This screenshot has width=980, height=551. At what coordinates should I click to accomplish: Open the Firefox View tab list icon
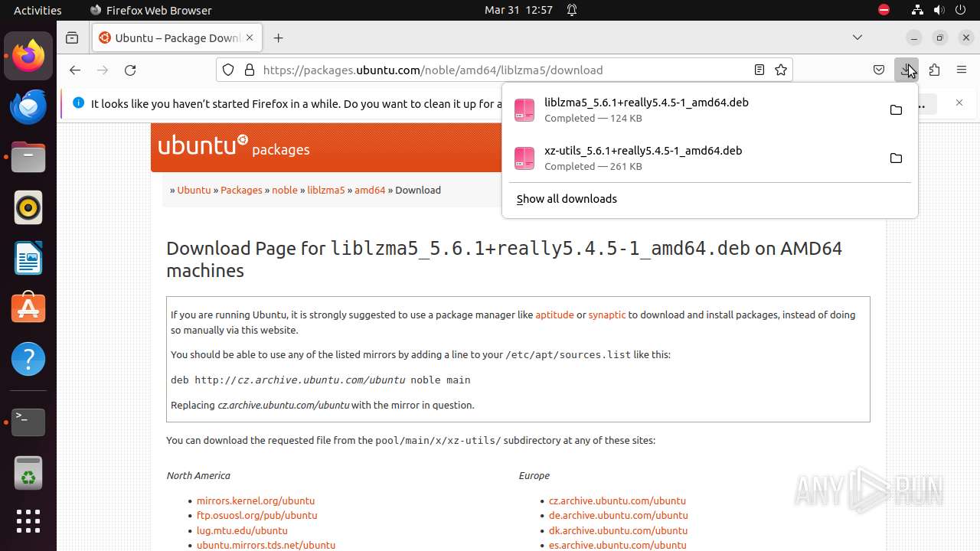point(72,37)
